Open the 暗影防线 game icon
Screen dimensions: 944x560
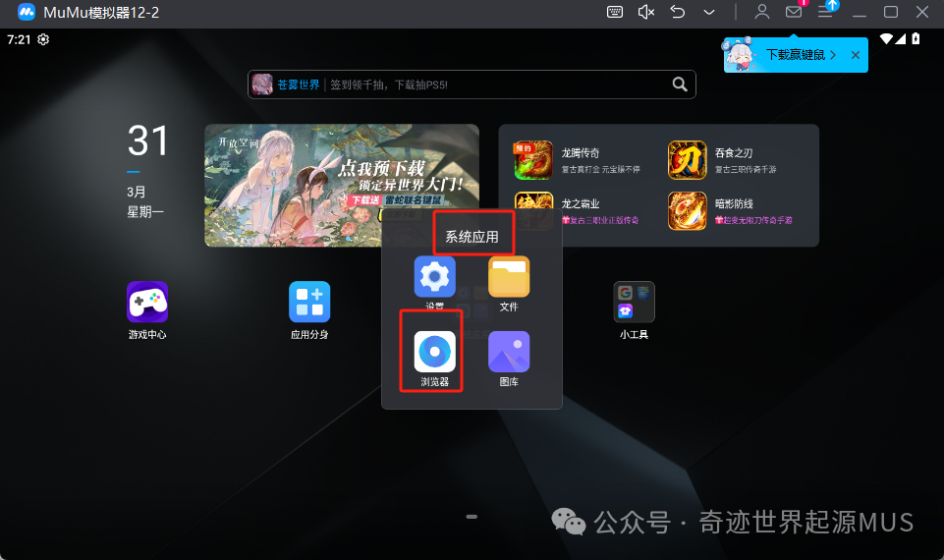click(x=687, y=211)
